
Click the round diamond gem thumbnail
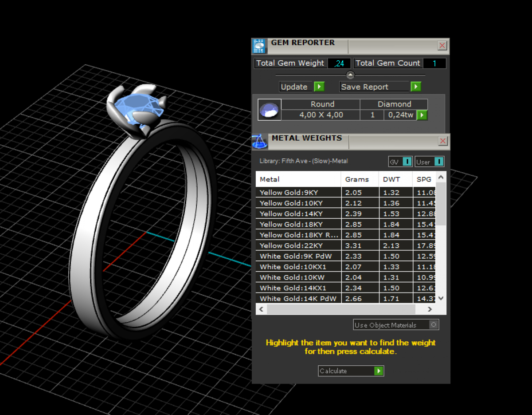(x=270, y=110)
